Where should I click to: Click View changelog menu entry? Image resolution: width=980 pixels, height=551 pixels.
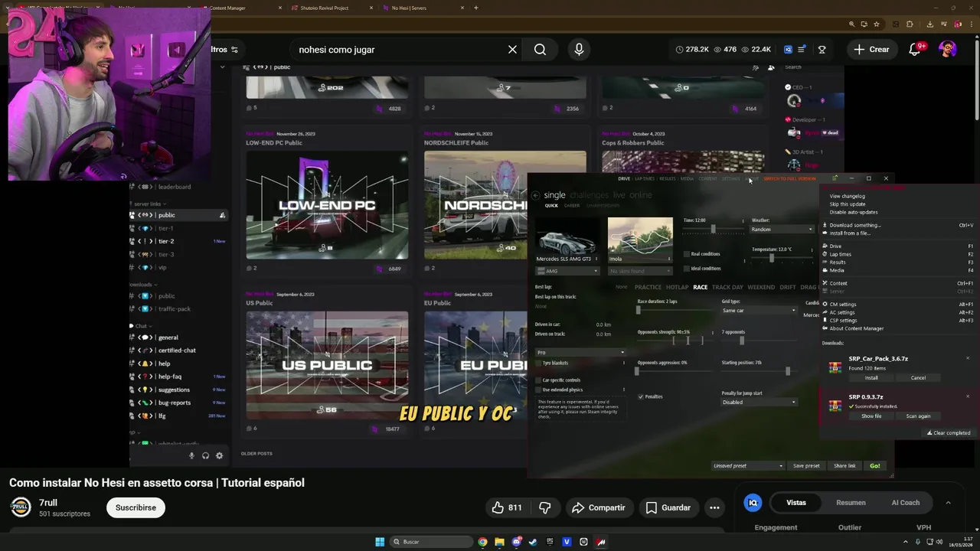[897, 196]
